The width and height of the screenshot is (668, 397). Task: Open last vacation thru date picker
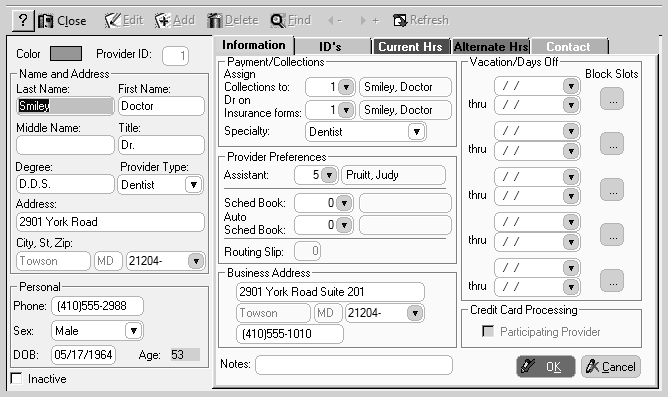tap(571, 287)
